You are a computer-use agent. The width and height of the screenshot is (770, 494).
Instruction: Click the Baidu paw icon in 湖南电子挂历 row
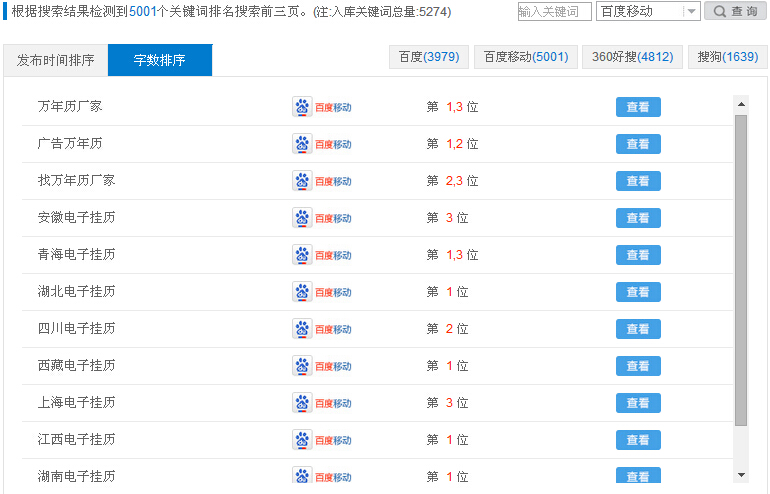pyautogui.click(x=302, y=475)
